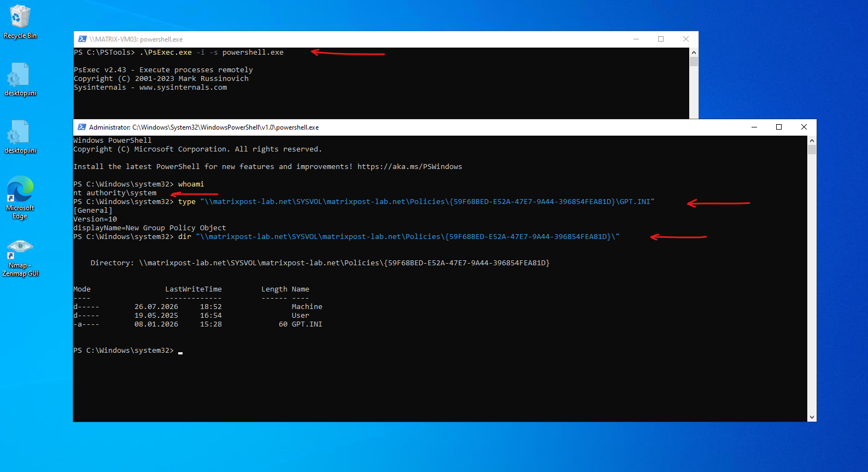Click the Administrator window title bar text
The image size is (868, 472).
click(x=204, y=127)
